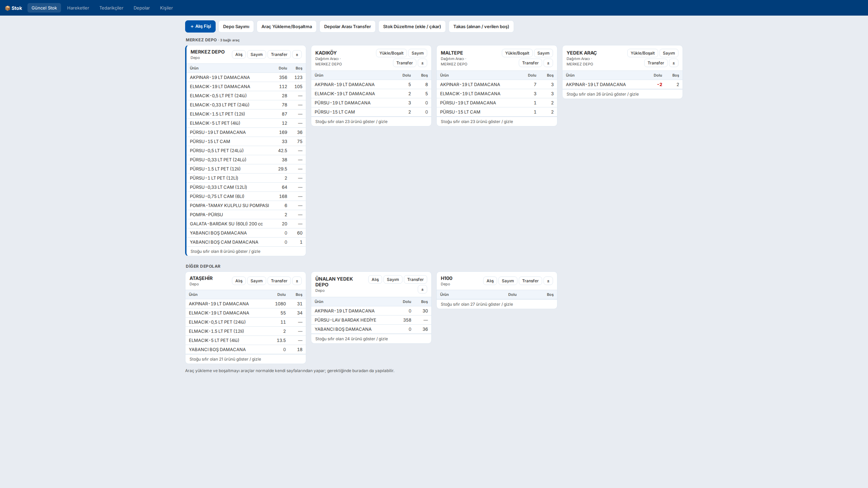
Task: Expand H100's 27 zero-stock products
Action: pyautogui.click(x=477, y=304)
